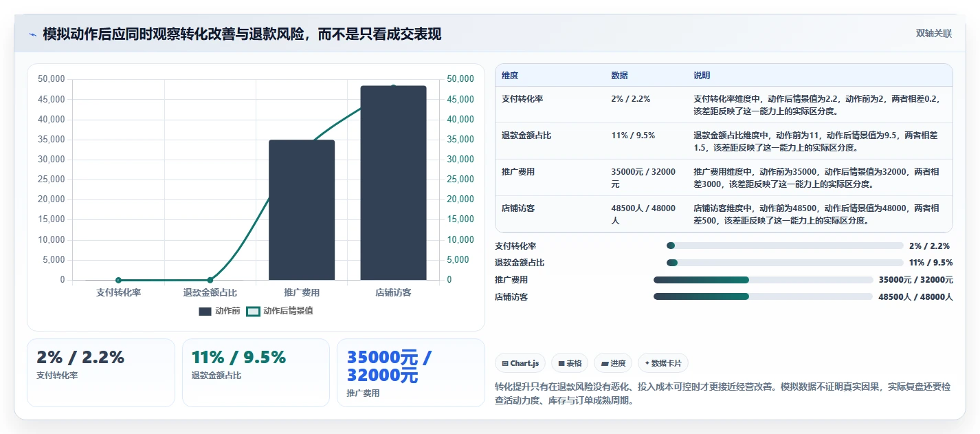Click the 维度 column header
This screenshot has width=980, height=434.
[x=510, y=76]
